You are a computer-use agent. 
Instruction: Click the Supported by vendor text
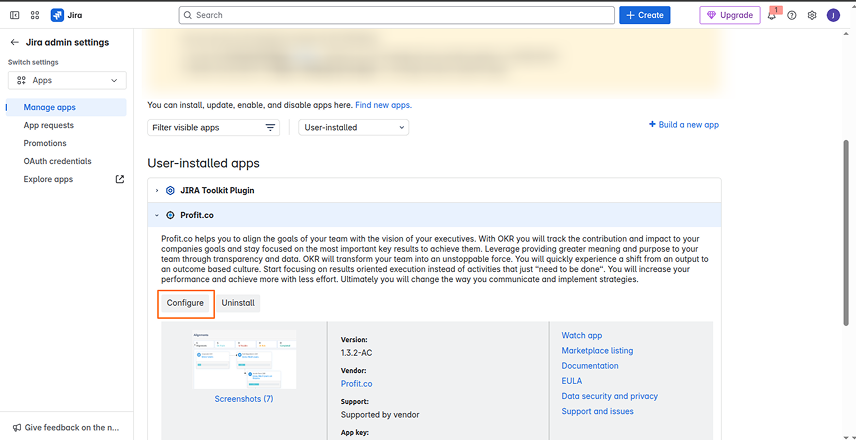[x=380, y=414]
